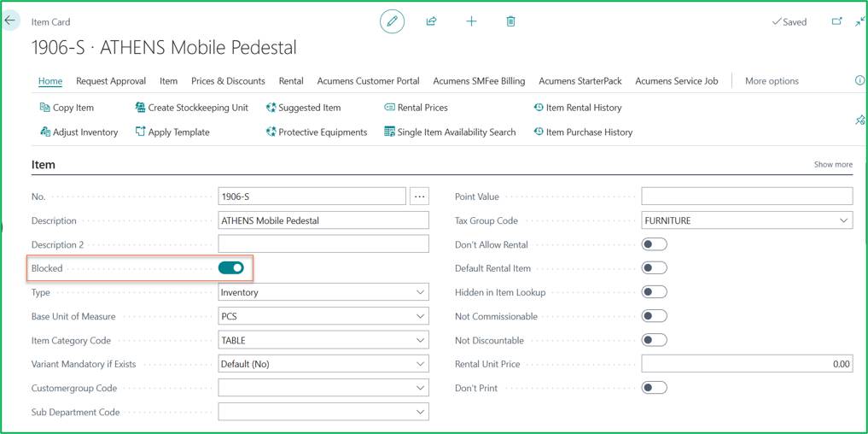Click the Rental Unit Price field
Image resolution: width=868 pixels, height=434 pixels.
[747, 364]
